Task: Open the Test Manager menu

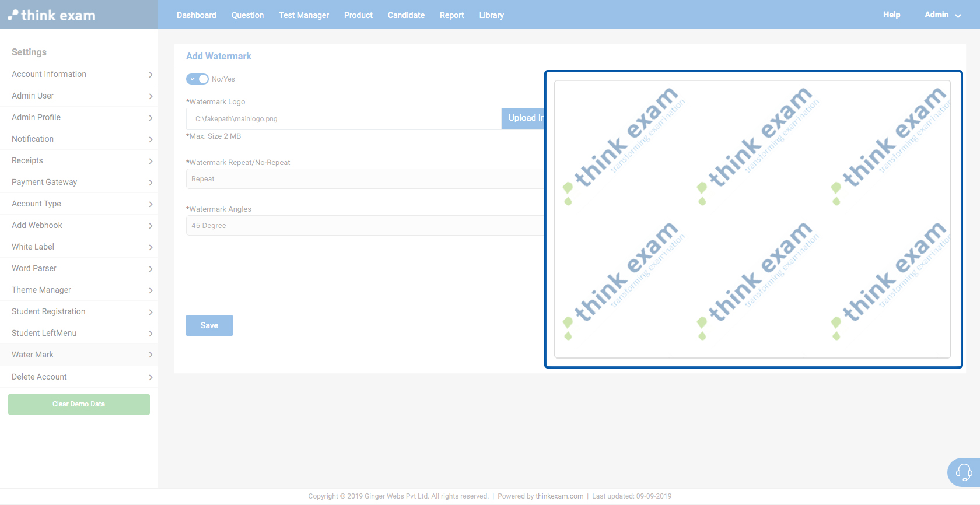Action: click(x=304, y=15)
